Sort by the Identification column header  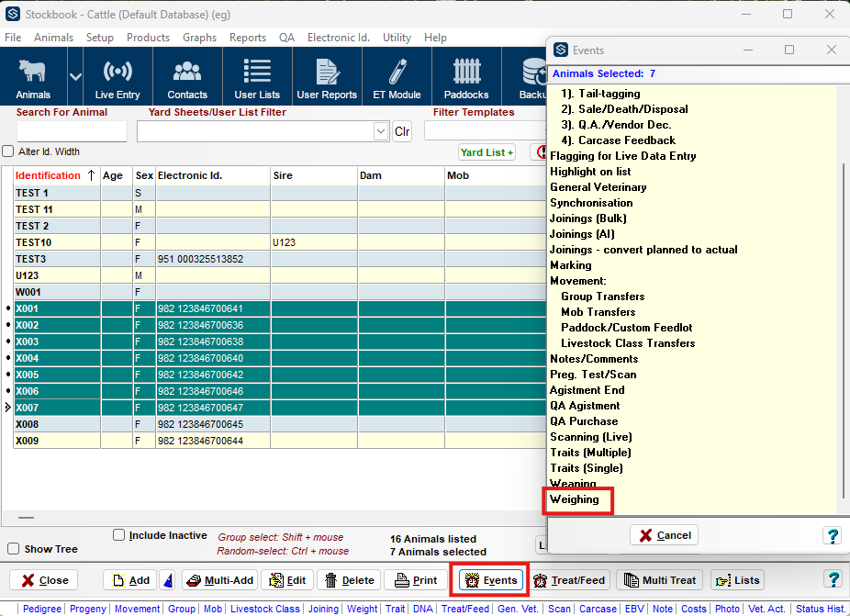pyautogui.click(x=49, y=175)
